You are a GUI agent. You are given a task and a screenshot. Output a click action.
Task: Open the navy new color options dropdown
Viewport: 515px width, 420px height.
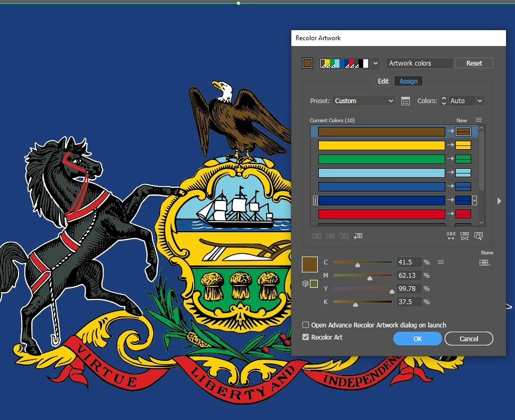point(475,200)
